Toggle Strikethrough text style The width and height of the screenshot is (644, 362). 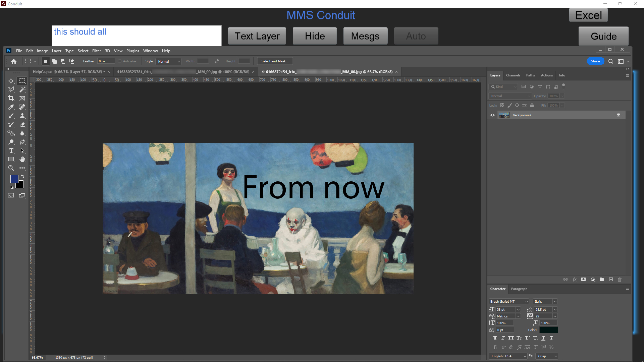551,338
